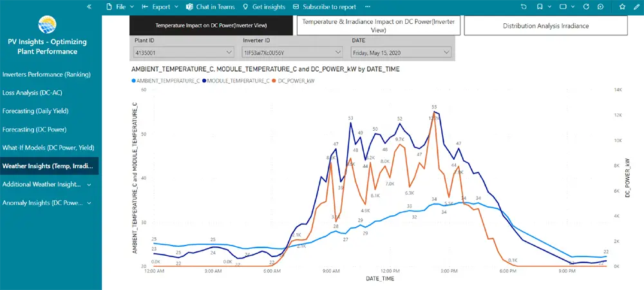Expand Additional Weather Insights section
Image resolution: width=644 pixels, height=290 pixels.
[89, 184]
